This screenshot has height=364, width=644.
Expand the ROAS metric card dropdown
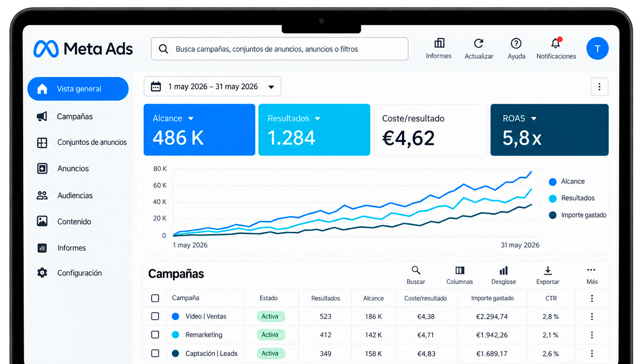coord(533,119)
